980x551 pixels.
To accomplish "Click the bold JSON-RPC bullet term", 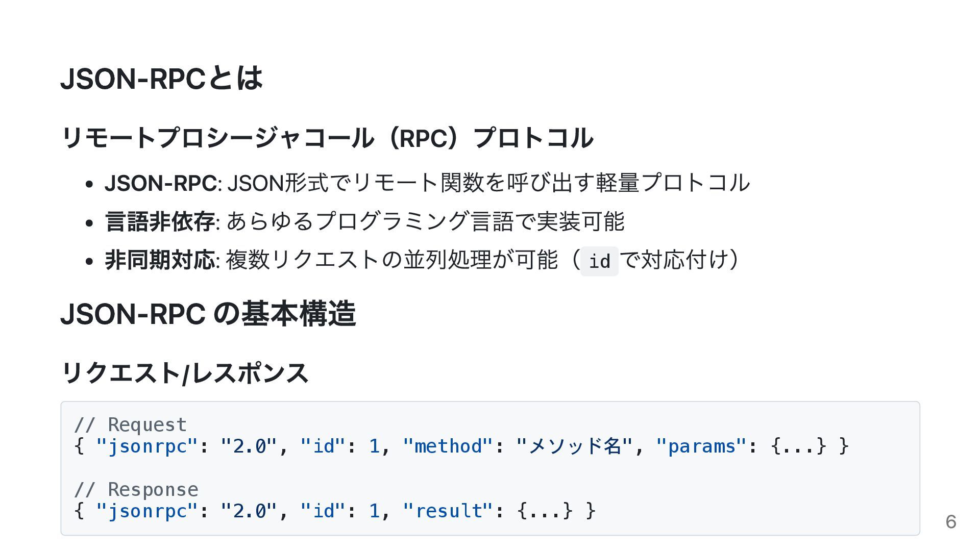I will (x=161, y=183).
